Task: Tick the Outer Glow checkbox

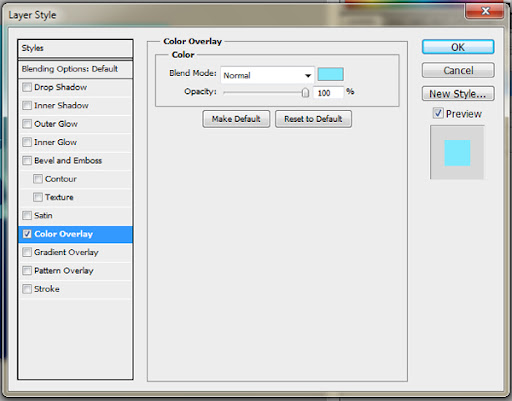Action: [27, 124]
